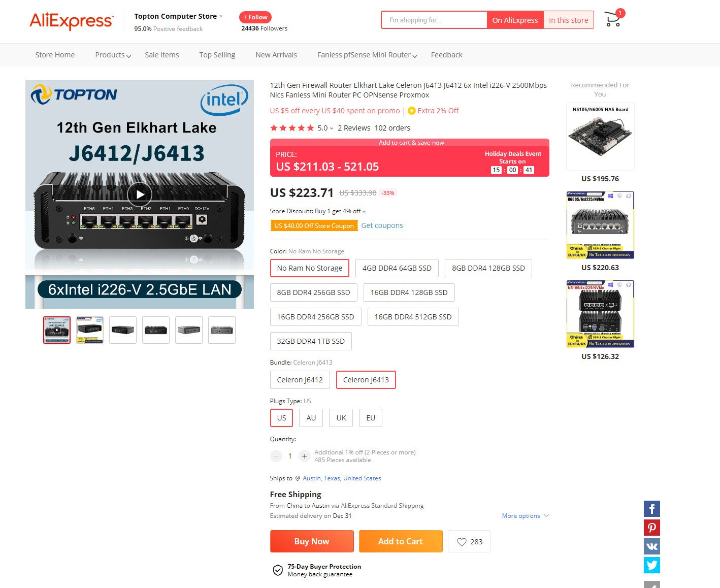
Task: Share product via VK icon
Action: (x=652, y=546)
